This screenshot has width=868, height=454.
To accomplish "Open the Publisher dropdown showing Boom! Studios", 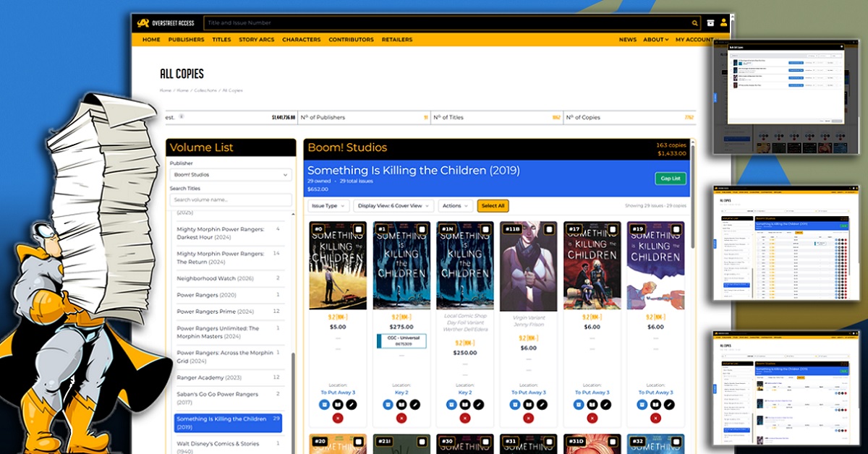I will (x=231, y=175).
